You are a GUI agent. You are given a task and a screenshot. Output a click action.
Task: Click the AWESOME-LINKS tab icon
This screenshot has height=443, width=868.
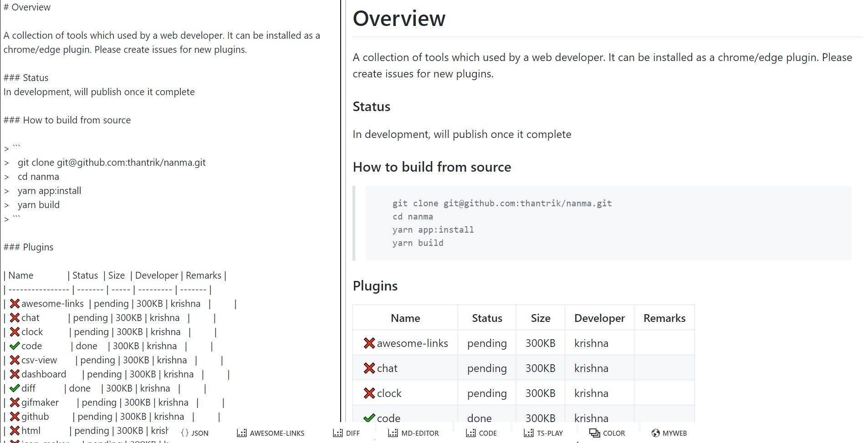(242, 433)
